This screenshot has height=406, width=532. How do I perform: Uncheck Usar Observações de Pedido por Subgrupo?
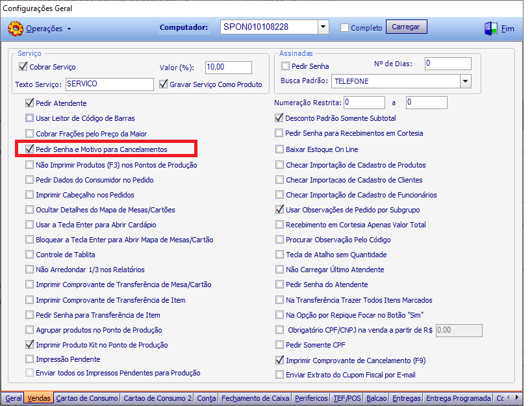click(x=279, y=210)
